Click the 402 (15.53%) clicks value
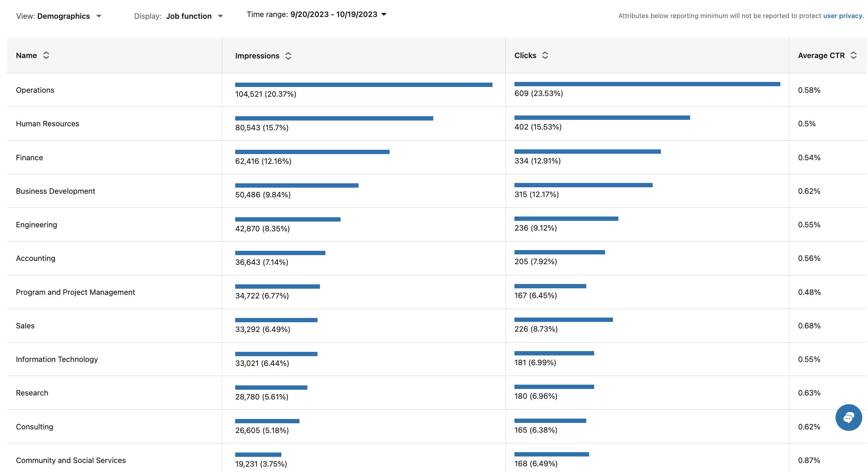Screen dimensions: 868x472 [x=538, y=127]
